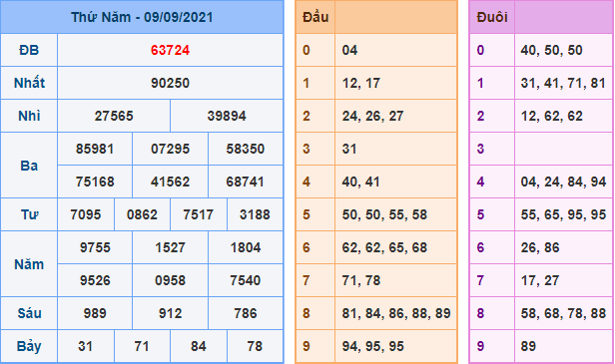Click third prize number 68741
The height and width of the screenshot is (364, 615).
click(246, 182)
